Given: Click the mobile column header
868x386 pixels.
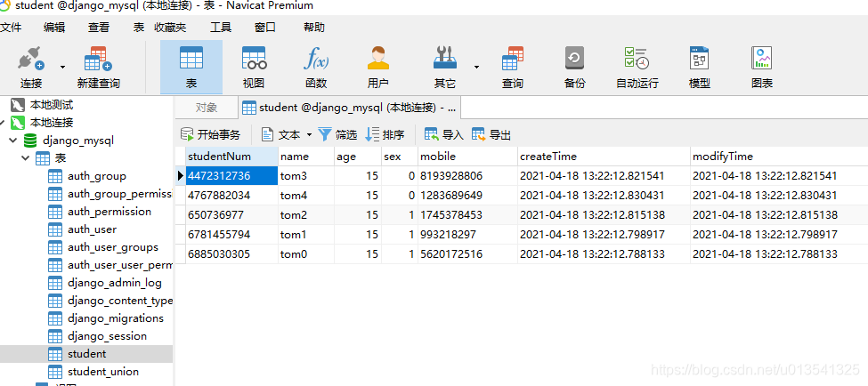Looking at the screenshot, I should tap(467, 157).
